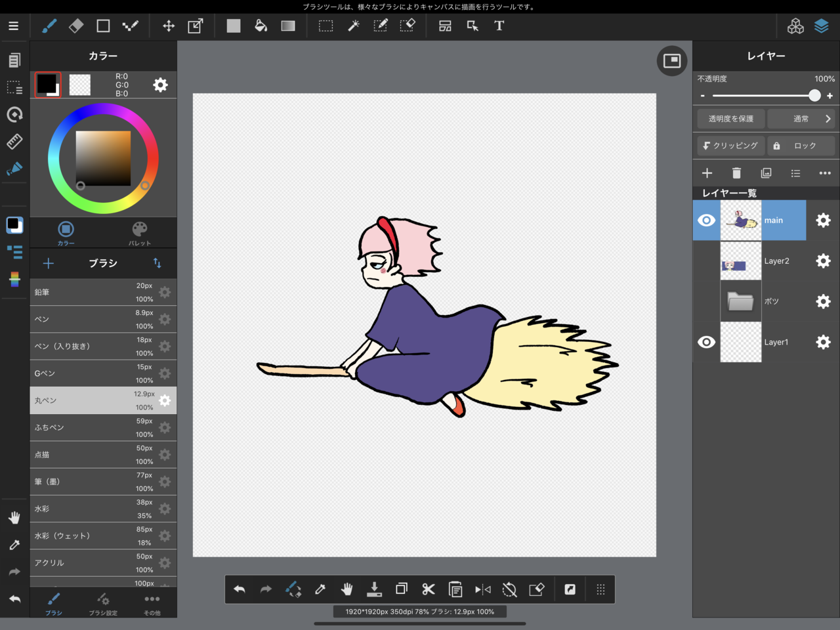
Task: Select the 鉛筆 pencil brush
Action: pos(103,292)
